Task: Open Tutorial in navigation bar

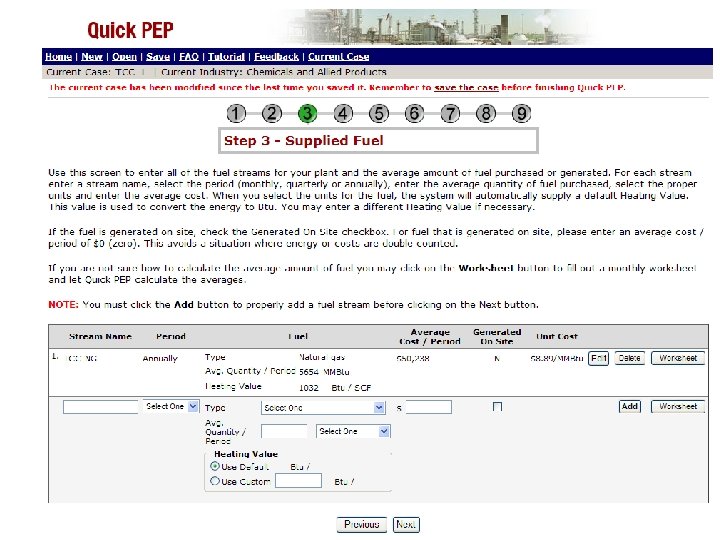Action: (x=226, y=56)
